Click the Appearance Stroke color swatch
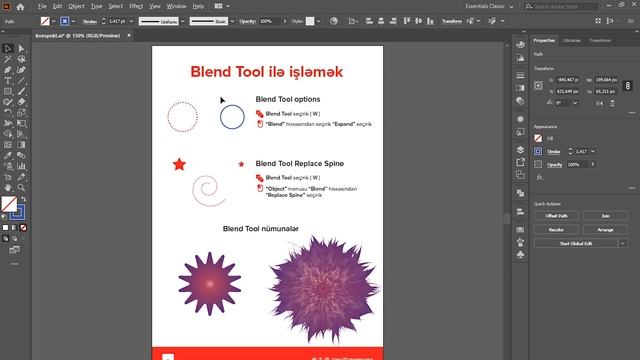Screen dimensions: 640x360 [x=538, y=151]
